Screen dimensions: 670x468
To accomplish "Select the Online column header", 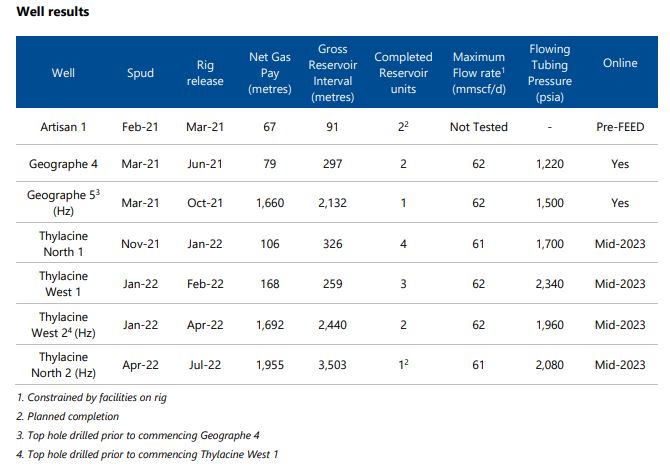I will point(620,63).
